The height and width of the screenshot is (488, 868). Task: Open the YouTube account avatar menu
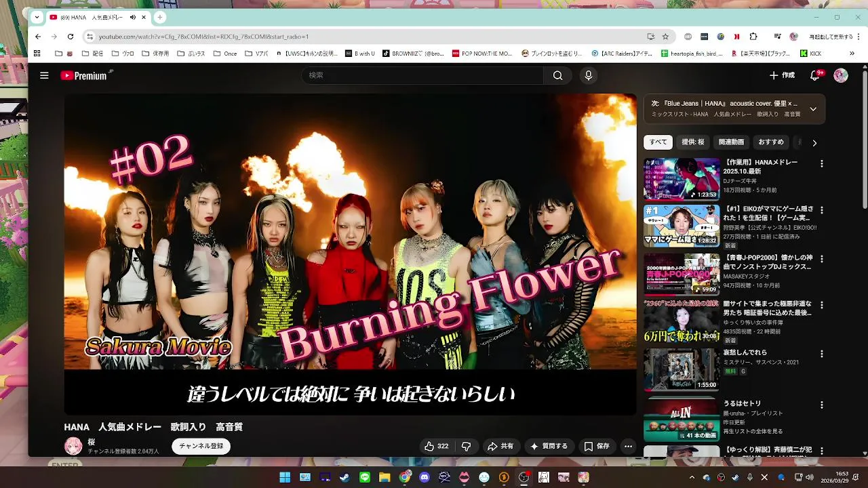click(841, 75)
